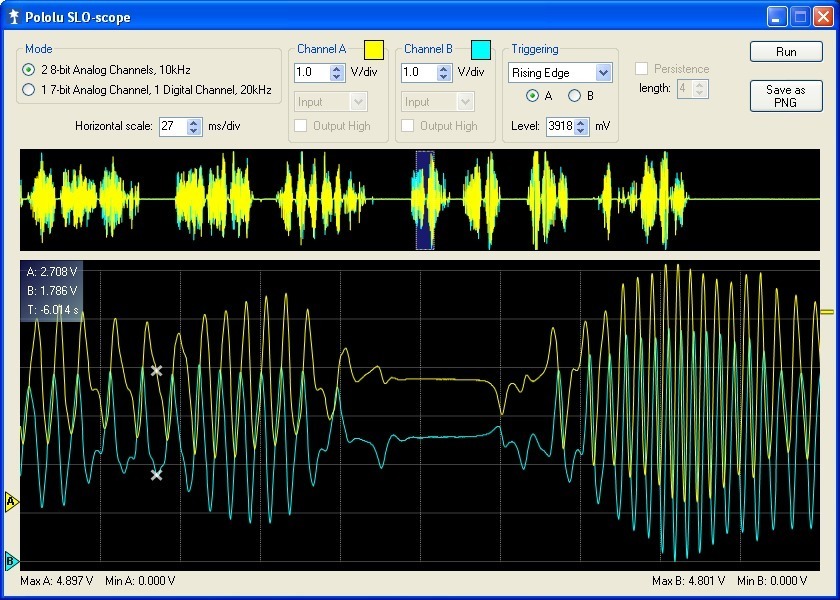Select 2 8-bit Analog Channels mode
The width and height of the screenshot is (840, 600).
[29, 69]
